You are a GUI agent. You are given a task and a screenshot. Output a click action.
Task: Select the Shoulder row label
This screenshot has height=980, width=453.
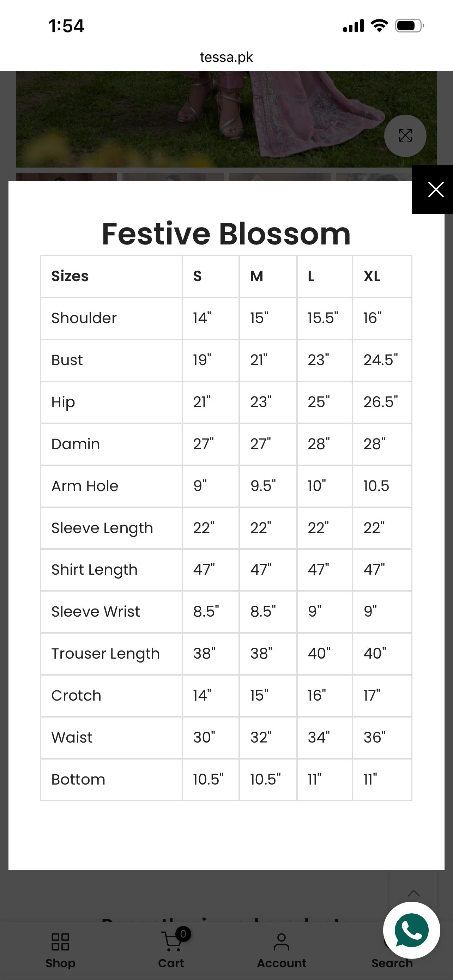(x=84, y=318)
